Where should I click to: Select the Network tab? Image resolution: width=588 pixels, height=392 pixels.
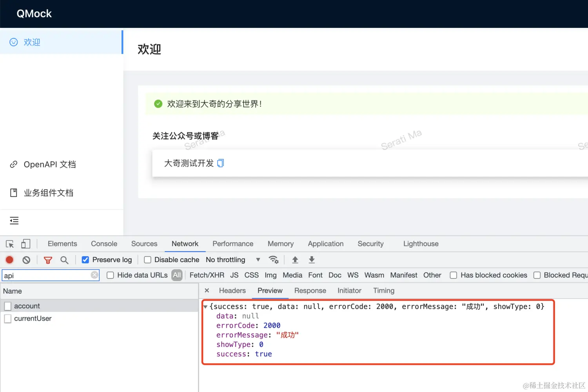coord(185,244)
